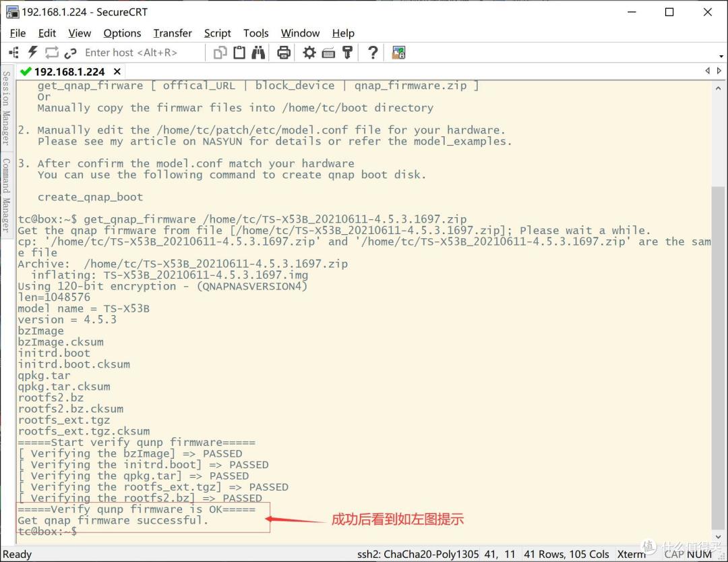Click the Reconnect arrows icon
This screenshot has height=562, width=728.
(x=52, y=53)
